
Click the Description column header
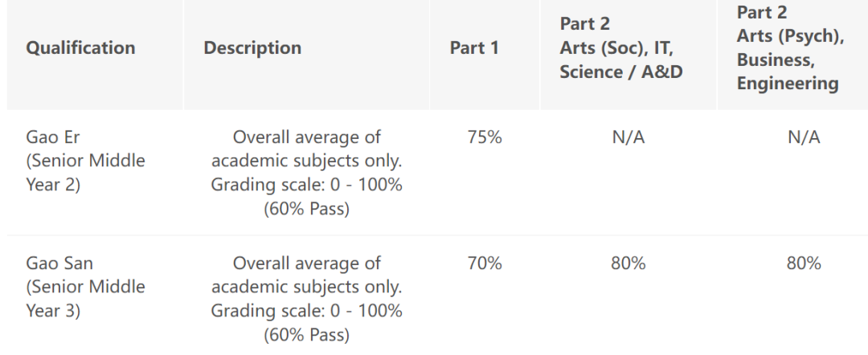click(x=252, y=48)
